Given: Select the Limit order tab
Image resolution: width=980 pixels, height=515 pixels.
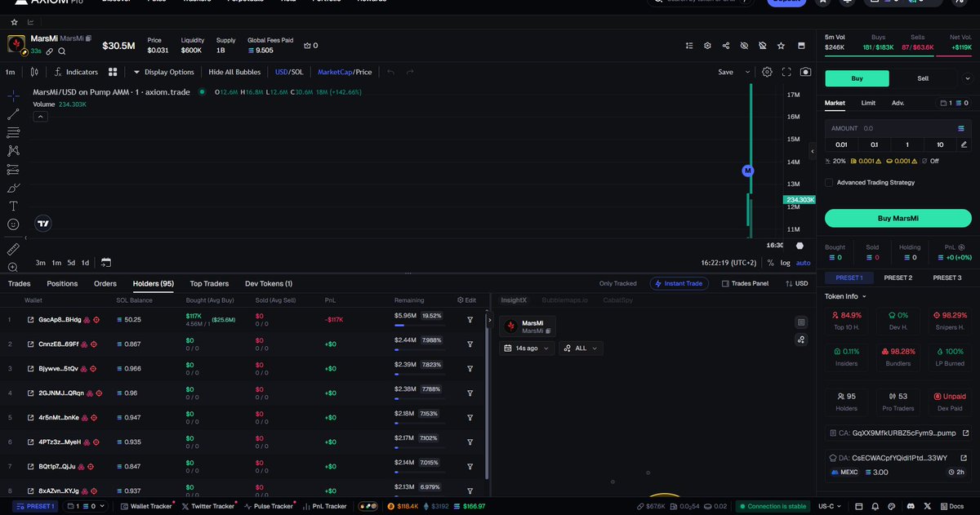Looking at the screenshot, I should pos(868,103).
